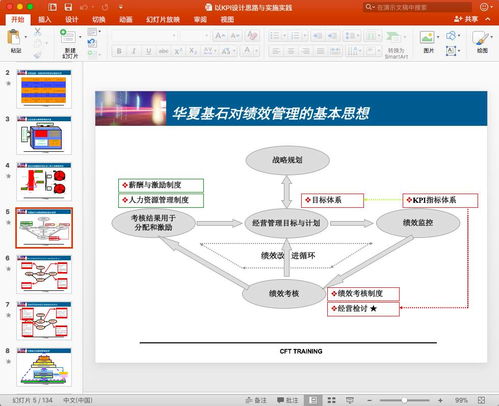Click the Picture (图片) icon

pos(427,37)
